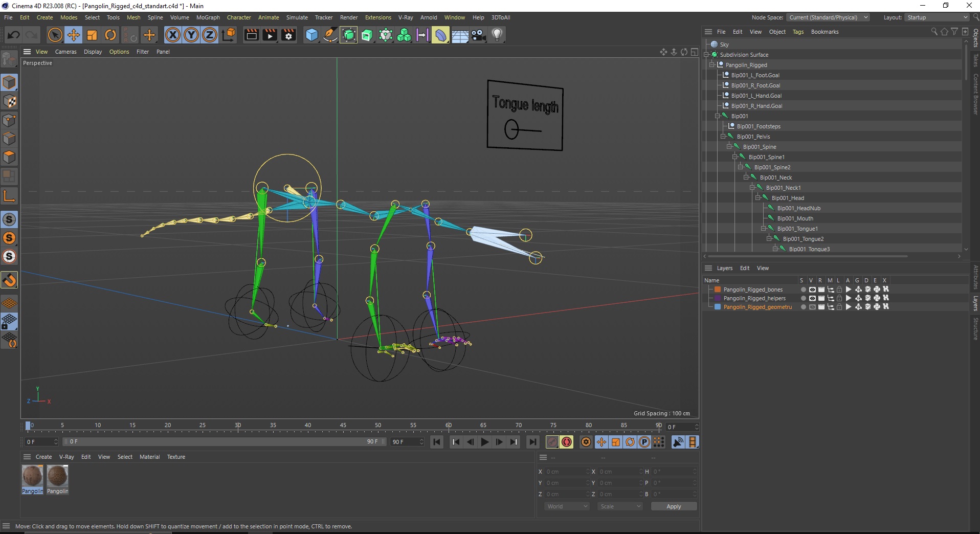The image size is (980, 534).
Task: Select Texture mode checkered icon
Action: coord(9,101)
